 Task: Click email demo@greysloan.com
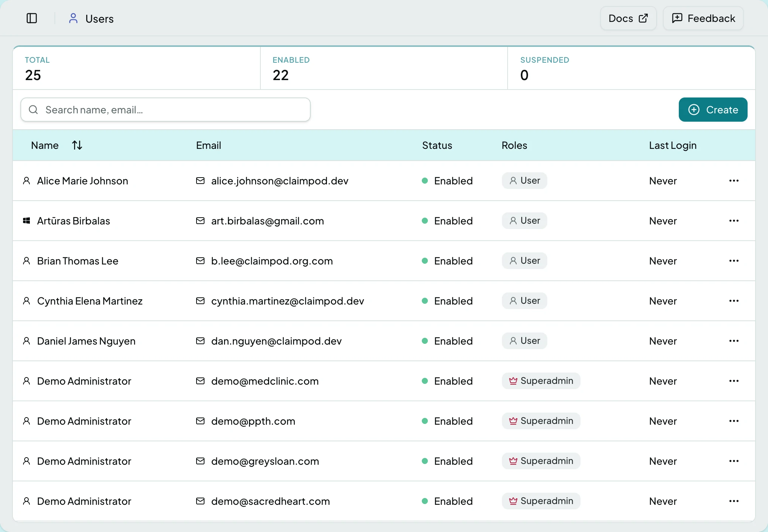[265, 461]
